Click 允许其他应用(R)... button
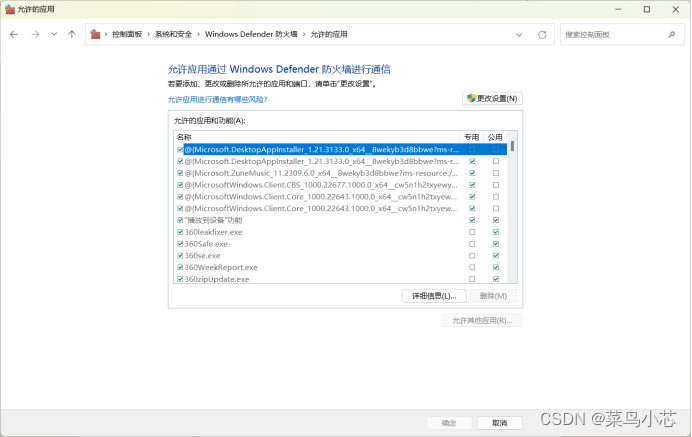 click(482, 320)
